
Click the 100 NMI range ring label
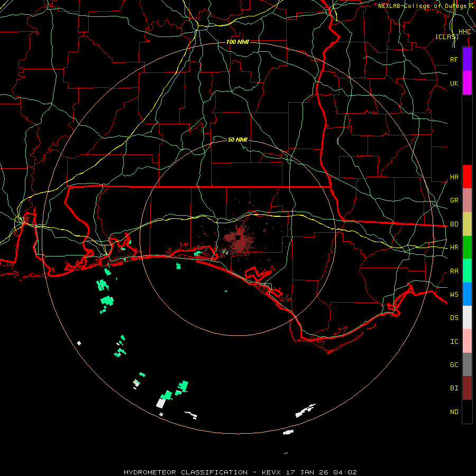click(237, 42)
